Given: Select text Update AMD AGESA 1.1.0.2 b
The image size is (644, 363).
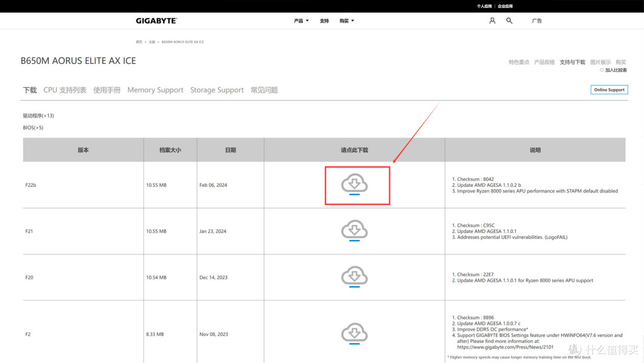Looking at the screenshot, I should click(x=489, y=185).
